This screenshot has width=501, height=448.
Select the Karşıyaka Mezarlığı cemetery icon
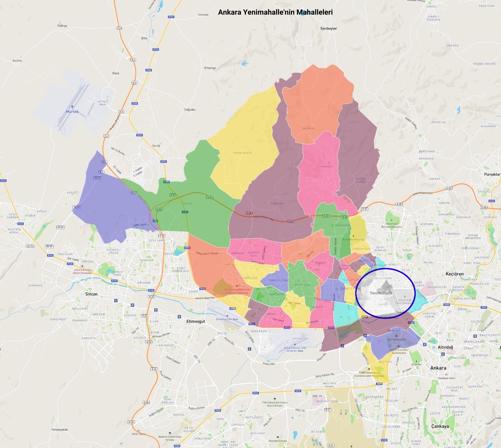[353, 236]
